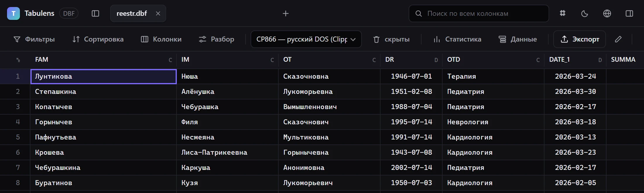This screenshot has width=644, height=193.
Task: Select the DR column header
Action: click(x=411, y=60)
